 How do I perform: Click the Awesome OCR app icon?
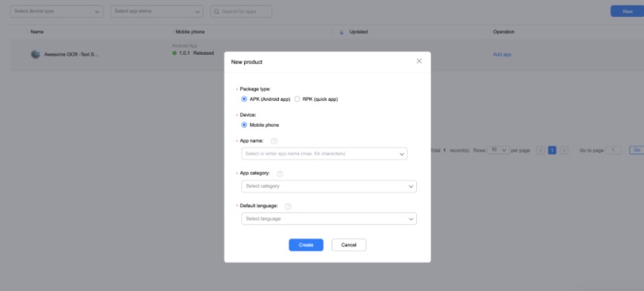tap(36, 54)
